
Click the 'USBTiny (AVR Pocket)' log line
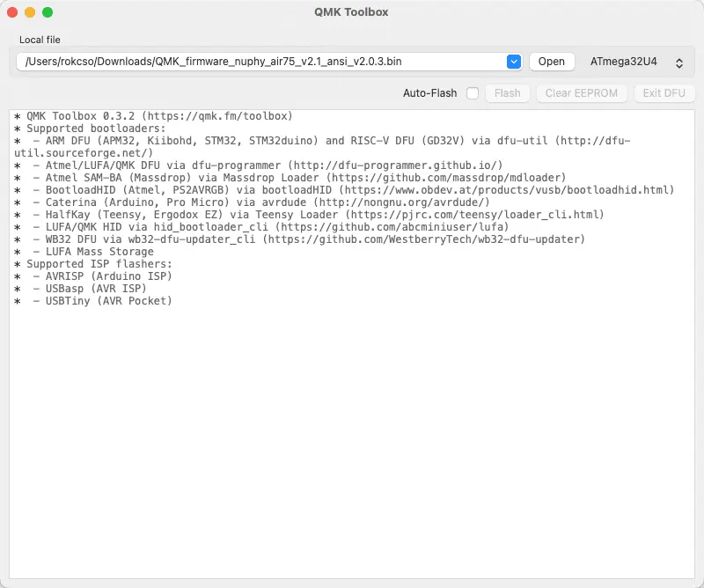point(93,300)
